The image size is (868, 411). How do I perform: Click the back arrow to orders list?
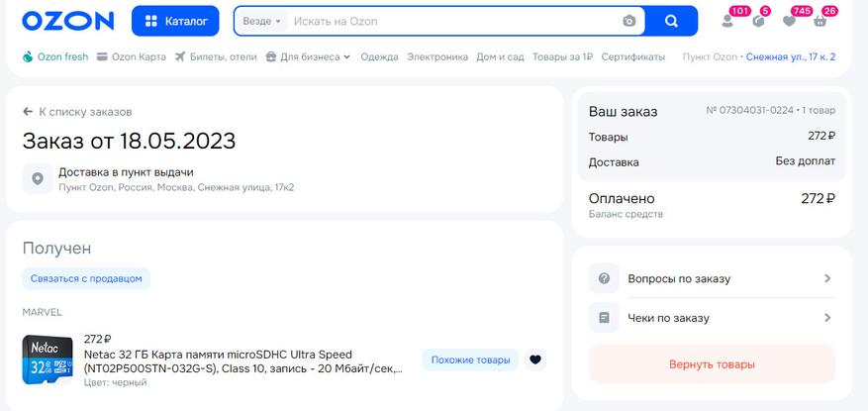[x=28, y=112]
